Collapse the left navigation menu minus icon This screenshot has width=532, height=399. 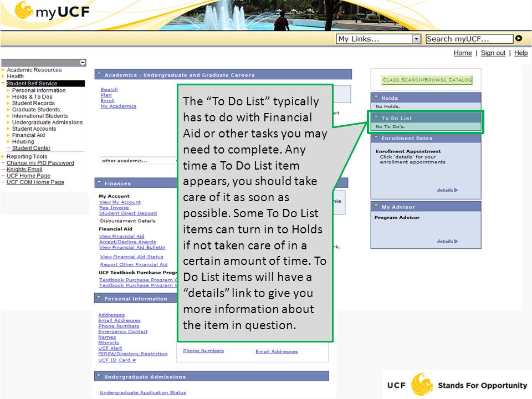83,63
